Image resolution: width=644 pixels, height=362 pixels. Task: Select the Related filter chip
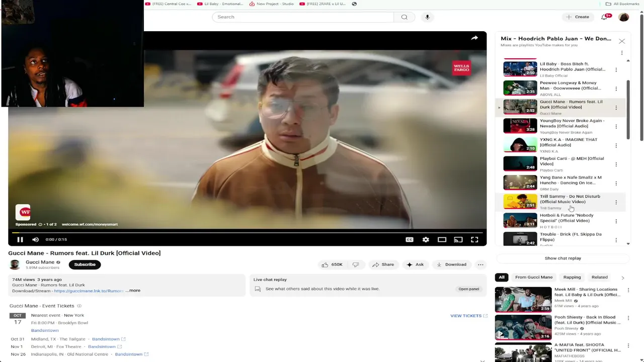pos(600,277)
